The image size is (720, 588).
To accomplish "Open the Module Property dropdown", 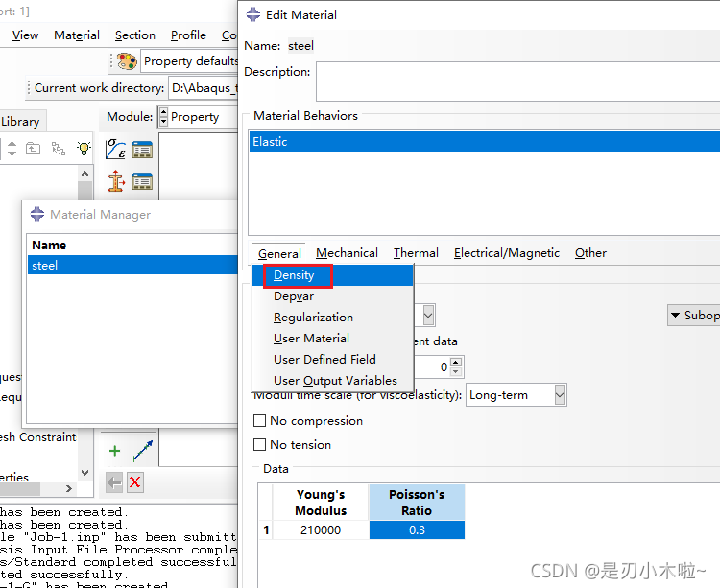I will click(198, 117).
